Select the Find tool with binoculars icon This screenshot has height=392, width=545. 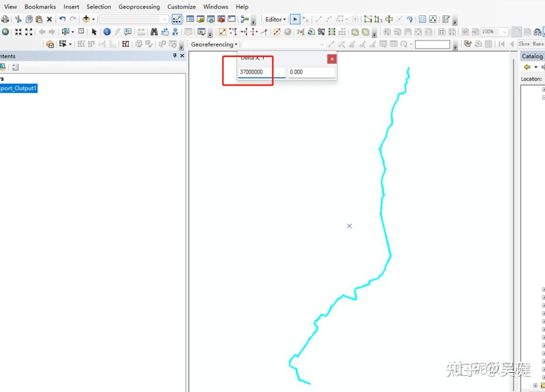coord(154,31)
